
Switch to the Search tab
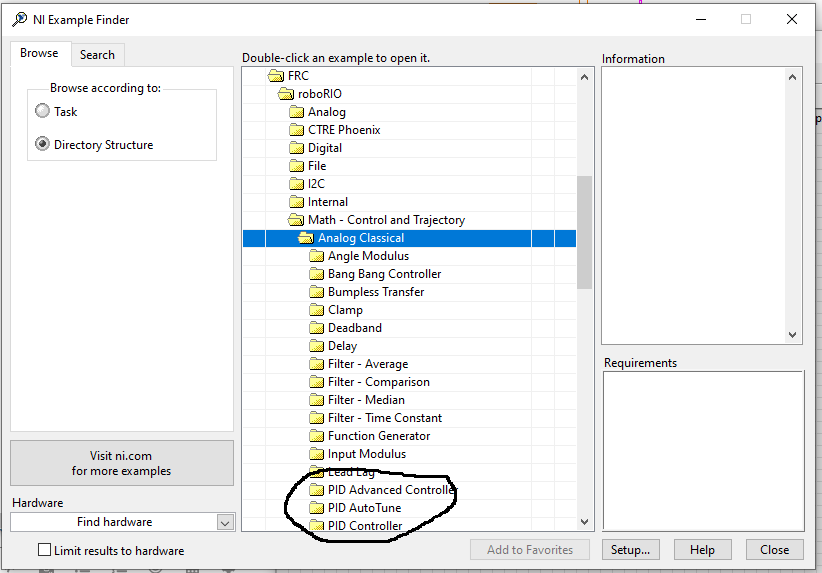click(x=97, y=55)
